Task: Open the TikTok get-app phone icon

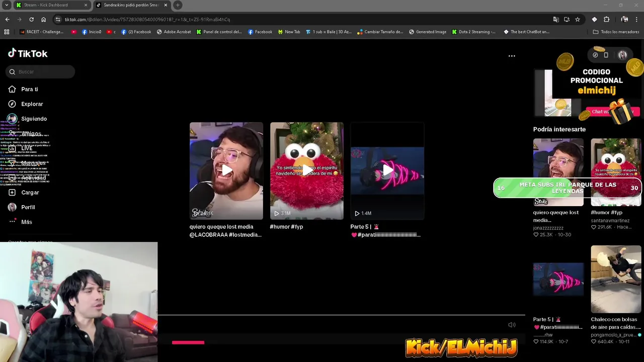Action: (x=606, y=55)
